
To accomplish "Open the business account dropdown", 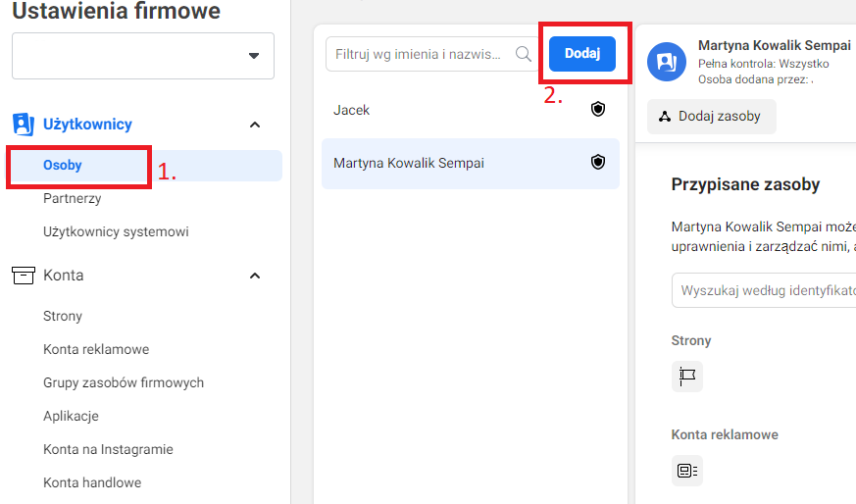I will (143, 56).
